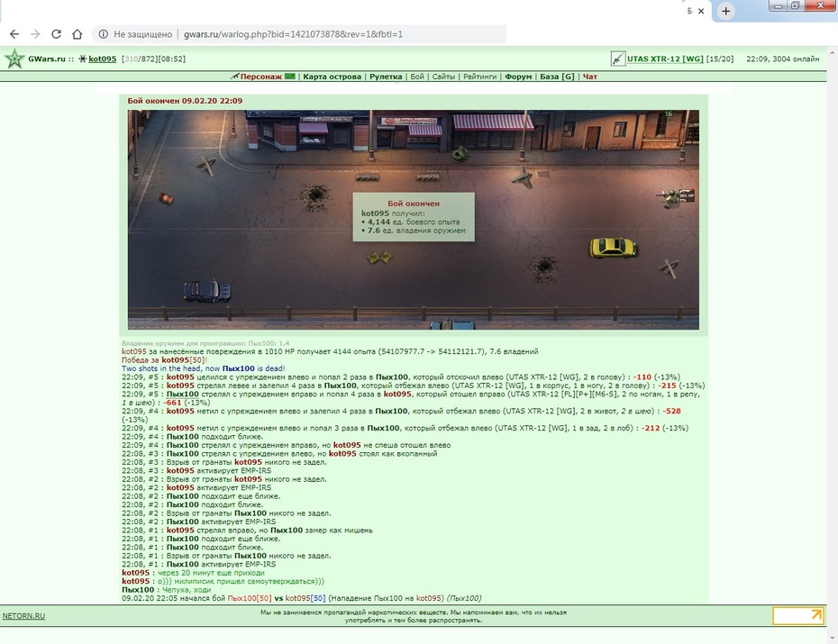Click the gun icon before Персонаж
This screenshot has width=838, height=644.
pyautogui.click(x=234, y=77)
